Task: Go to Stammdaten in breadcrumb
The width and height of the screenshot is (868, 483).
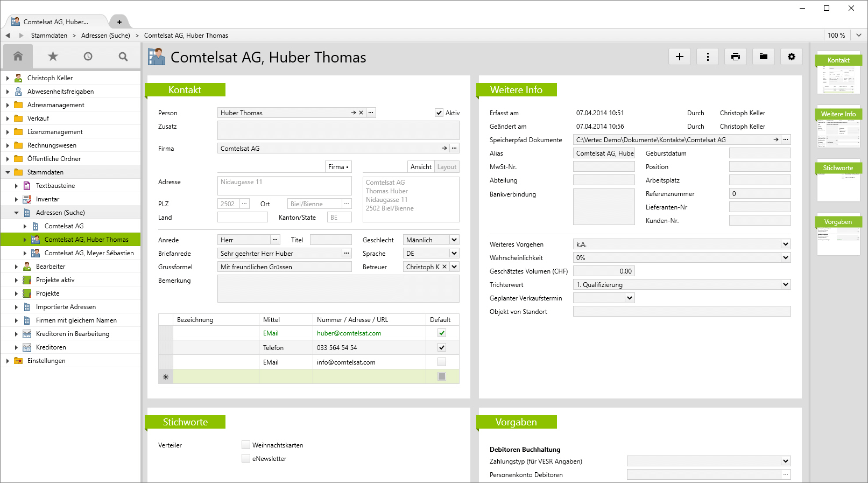Action: (49, 36)
